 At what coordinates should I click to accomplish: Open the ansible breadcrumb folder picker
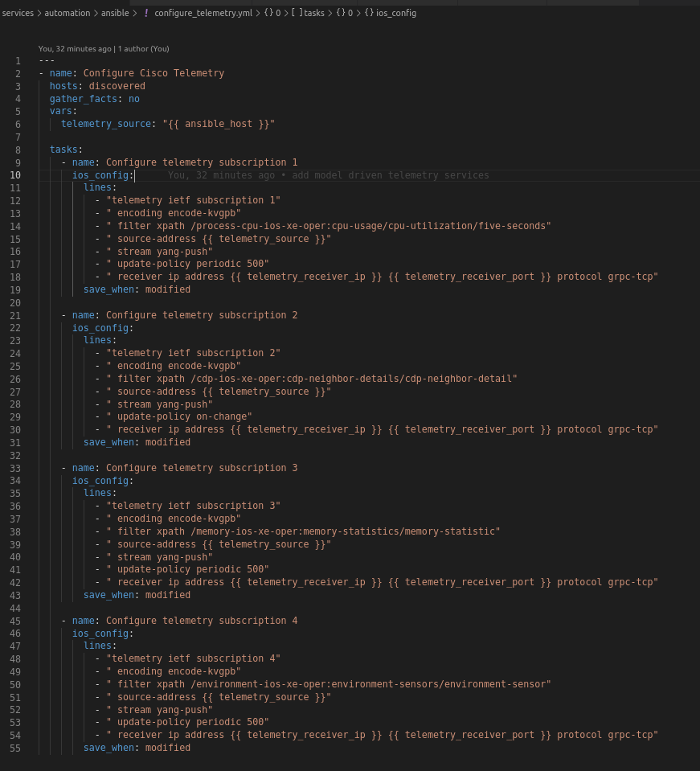coord(115,13)
